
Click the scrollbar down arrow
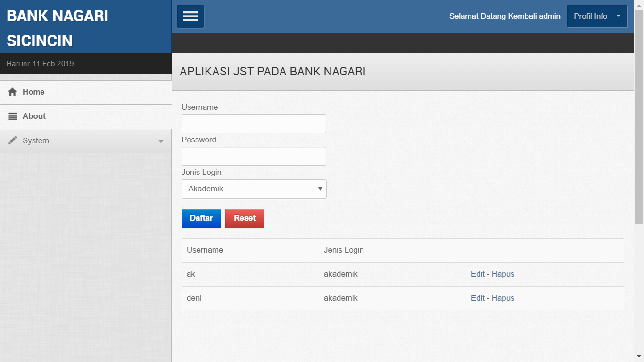639,357
